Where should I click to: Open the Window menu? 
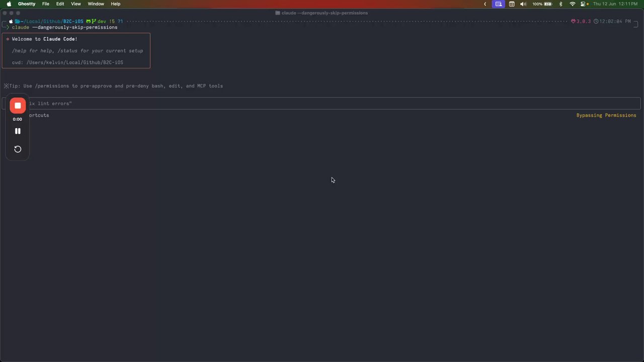coord(96,4)
